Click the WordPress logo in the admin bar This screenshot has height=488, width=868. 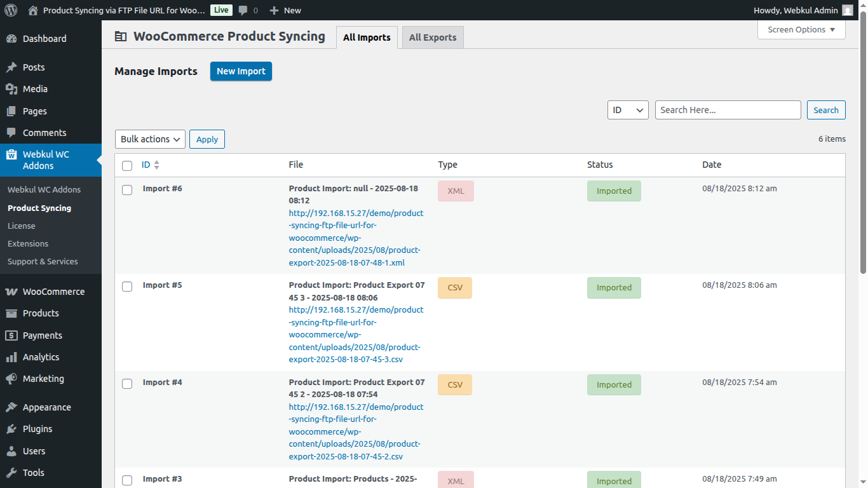tap(10, 10)
